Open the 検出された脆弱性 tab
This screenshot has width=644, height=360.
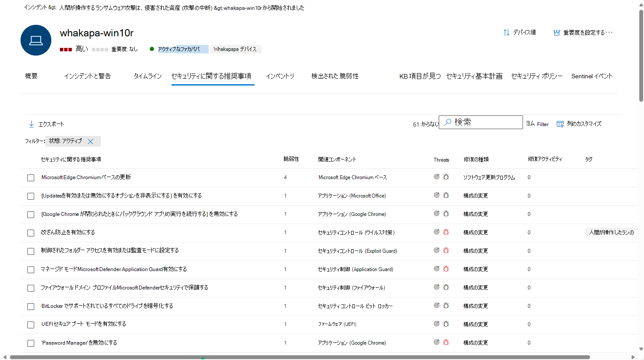click(335, 76)
